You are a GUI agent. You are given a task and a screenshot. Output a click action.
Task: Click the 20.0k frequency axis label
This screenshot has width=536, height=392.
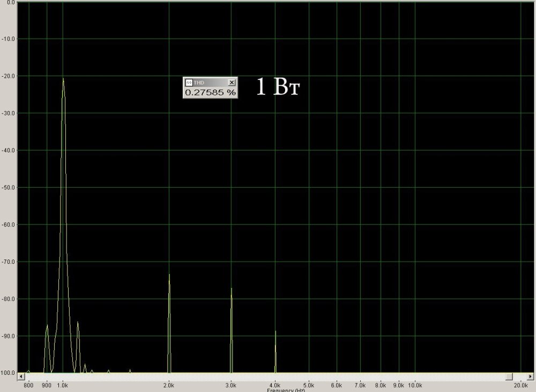click(x=520, y=386)
